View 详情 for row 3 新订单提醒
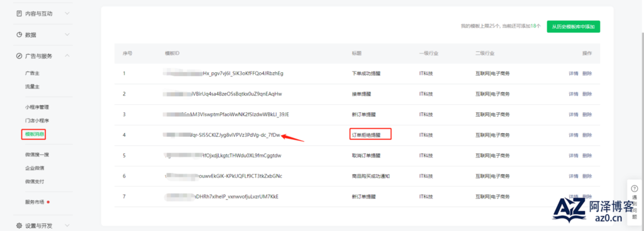This screenshot has width=644, height=231. 574,114
